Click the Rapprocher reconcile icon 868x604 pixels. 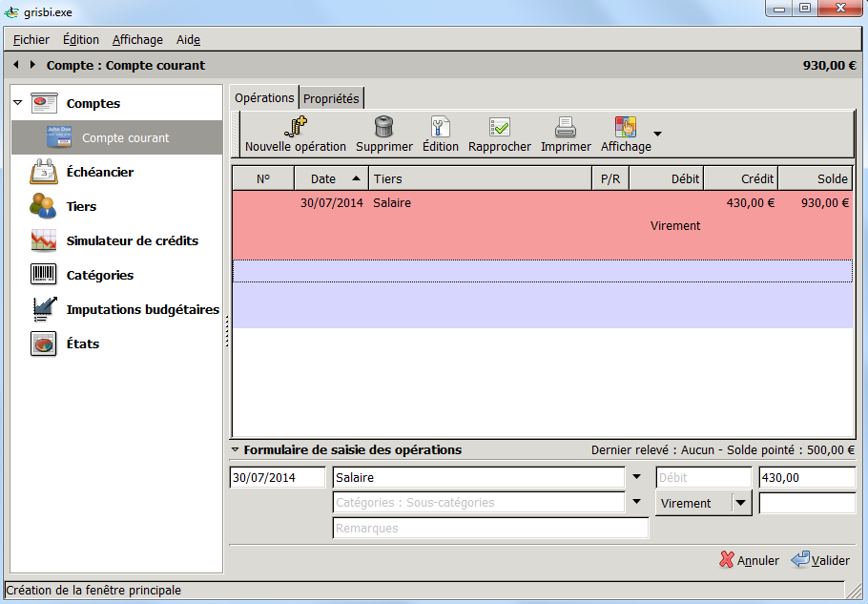coord(499,124)
